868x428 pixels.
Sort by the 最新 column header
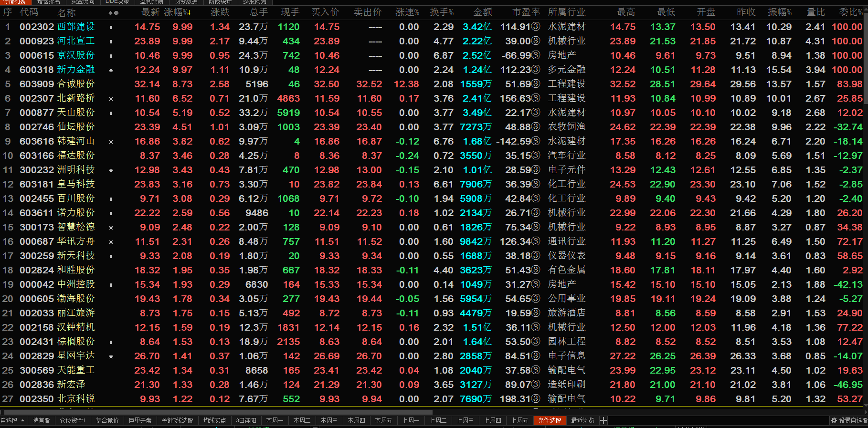[150, 12]
